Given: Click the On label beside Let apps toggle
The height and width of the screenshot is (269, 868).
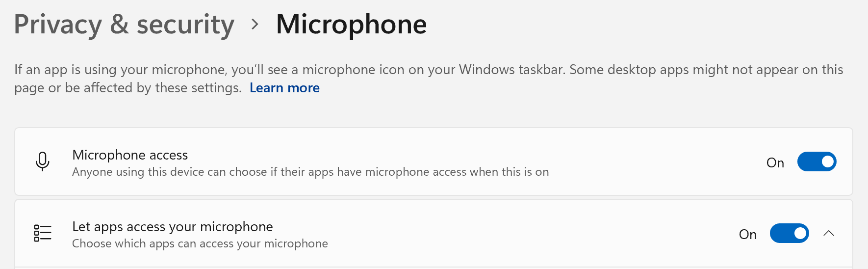Looking at the screenshot, I should [x=747, y=234].
